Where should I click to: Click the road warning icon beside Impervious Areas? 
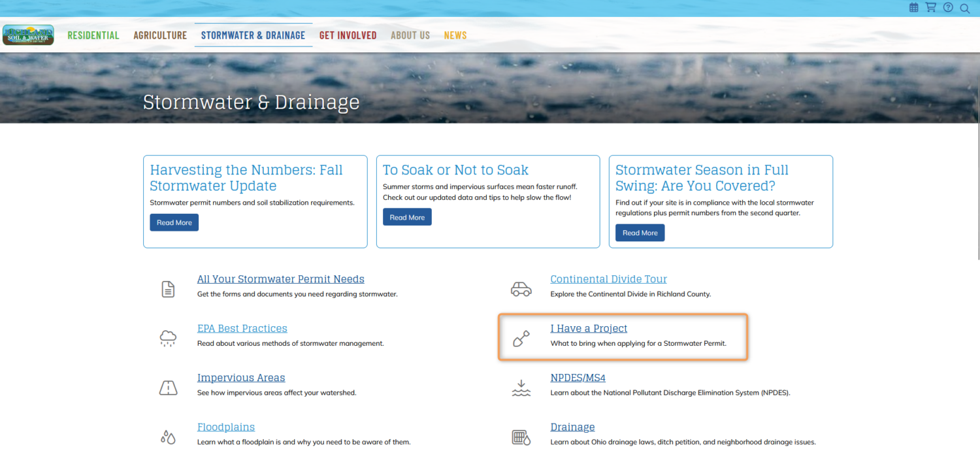coord(168,387)
